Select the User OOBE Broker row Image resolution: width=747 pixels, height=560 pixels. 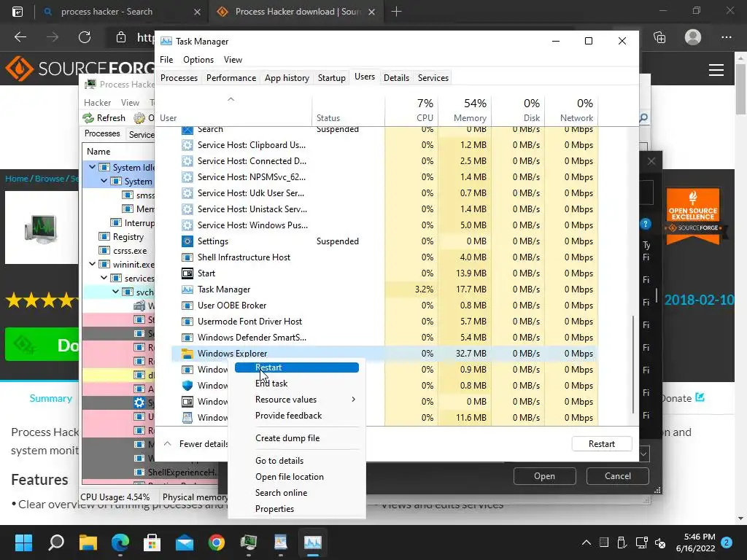[384, 306]
